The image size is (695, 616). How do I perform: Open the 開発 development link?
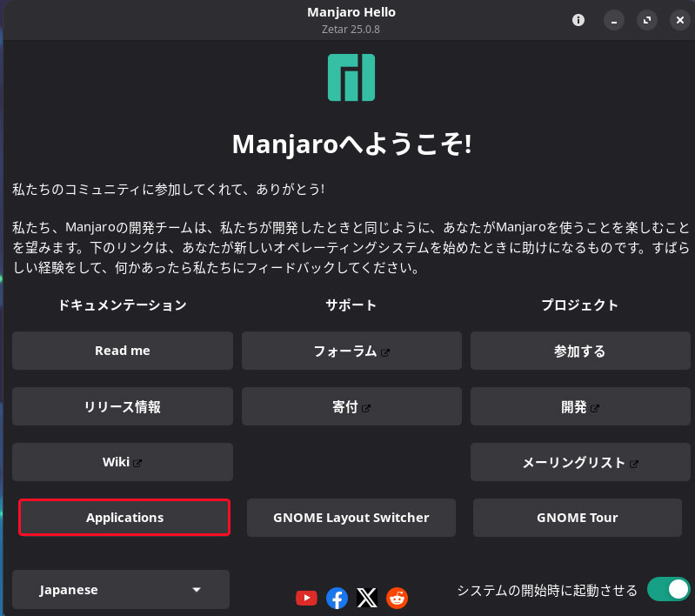click(580, 406)
